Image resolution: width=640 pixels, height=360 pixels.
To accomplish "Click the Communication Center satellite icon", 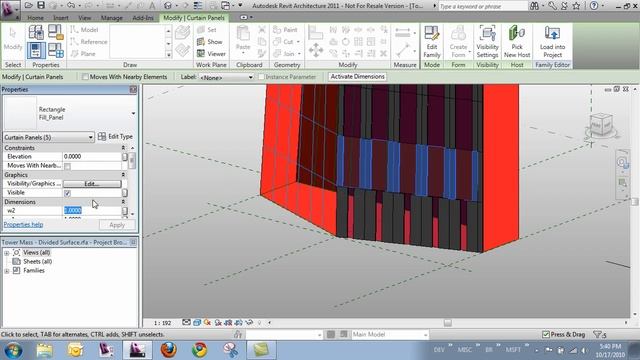I will click(x=564, y=6).
